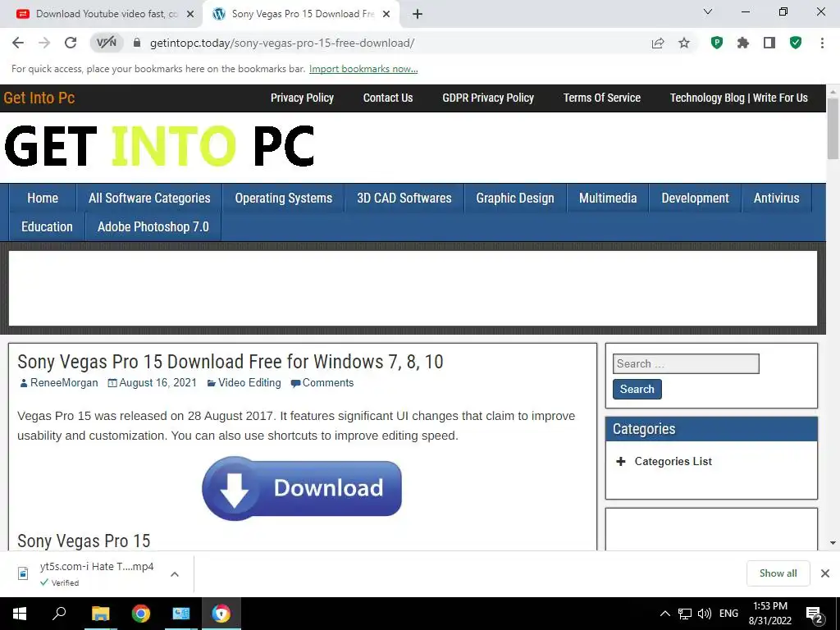Open the Extensions puzzle icon

point(743,43)
